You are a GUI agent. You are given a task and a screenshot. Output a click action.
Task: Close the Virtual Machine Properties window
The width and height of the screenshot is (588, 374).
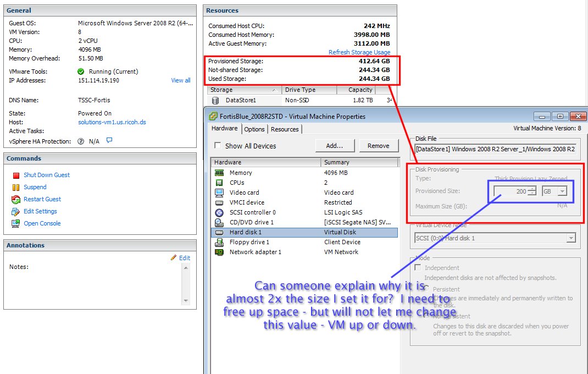[578, 117]
